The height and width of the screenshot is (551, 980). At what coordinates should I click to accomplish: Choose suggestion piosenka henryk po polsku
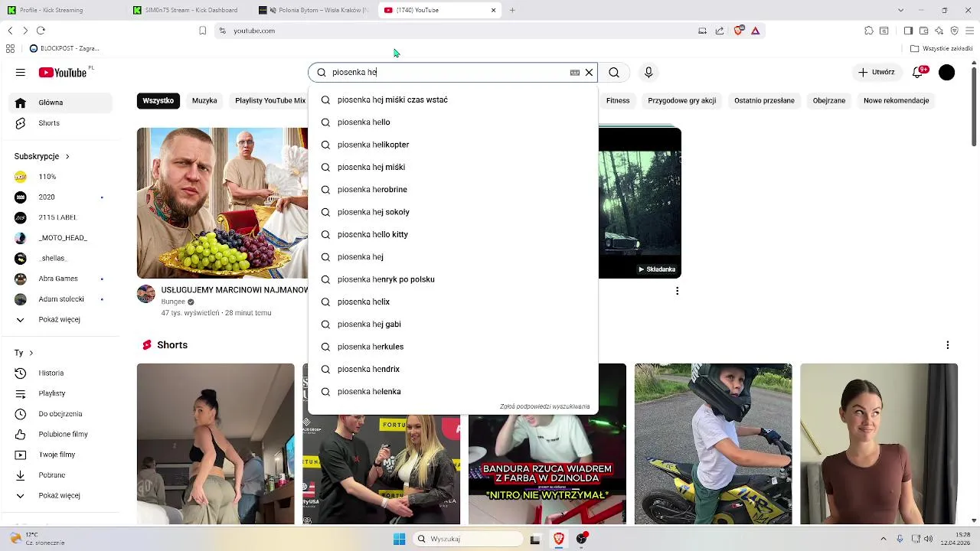pyautogui.click(x=452, y=279)
